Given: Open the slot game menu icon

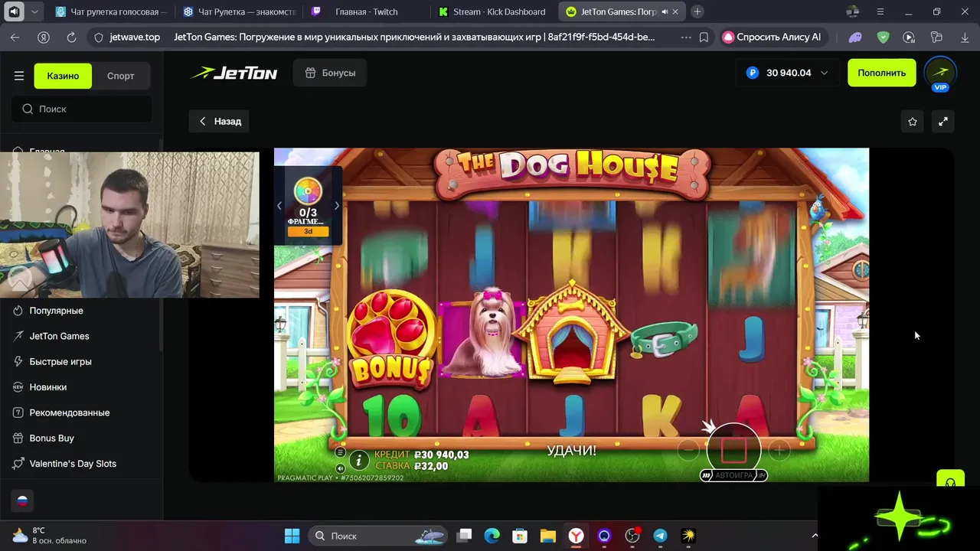Looking at the screenshot, I should (341, 452).
